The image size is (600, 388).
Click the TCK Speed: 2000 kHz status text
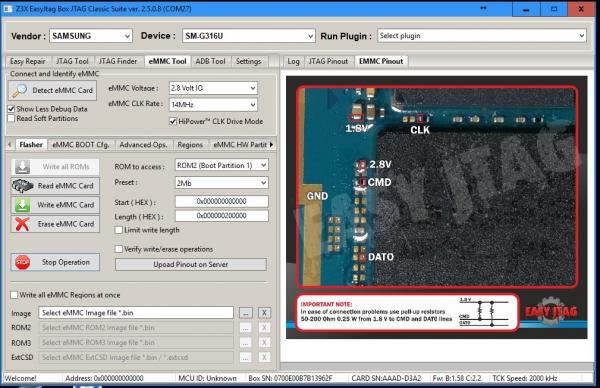pyautogui.click(x=525, y=378)
